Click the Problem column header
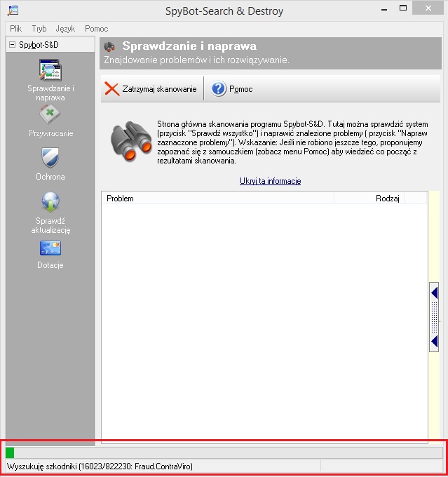The height and width of the screenshot is (477, 448). click(218, 199)
